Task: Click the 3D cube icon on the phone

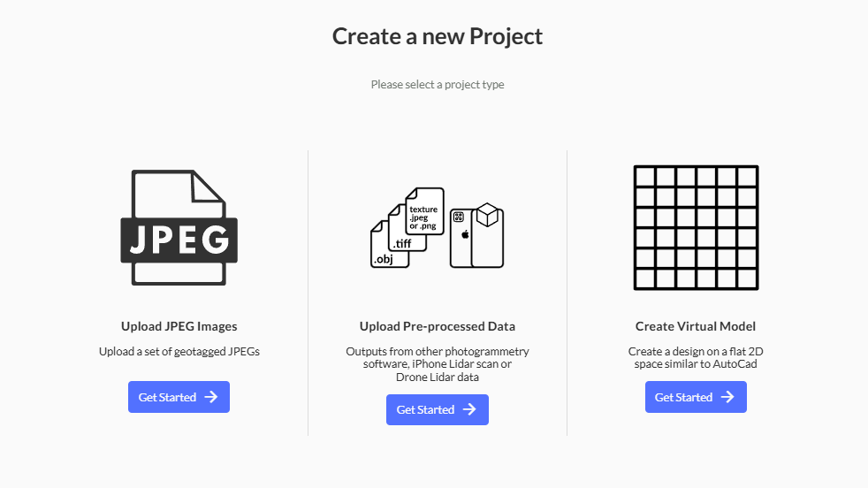Action: pyautogui.click(x=487, y=215)
